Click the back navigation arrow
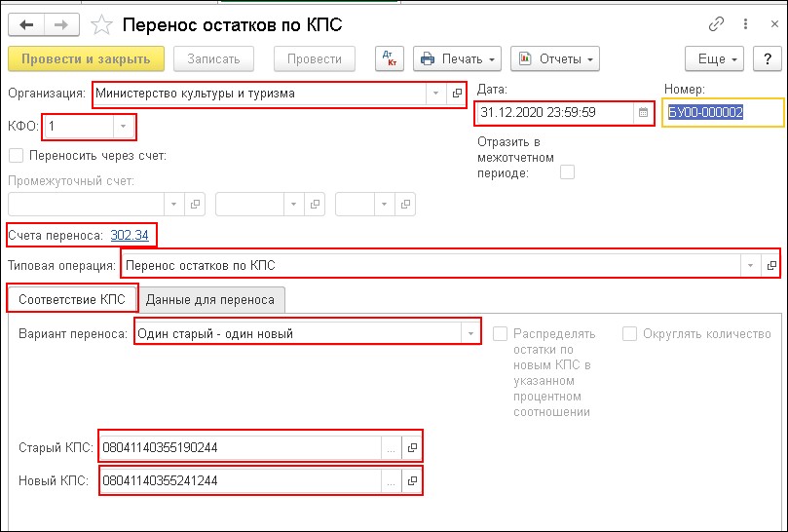 coord(25,22)
